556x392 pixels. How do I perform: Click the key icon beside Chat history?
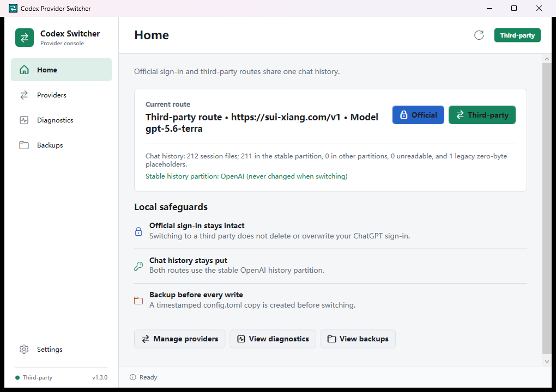coord(138,266)
